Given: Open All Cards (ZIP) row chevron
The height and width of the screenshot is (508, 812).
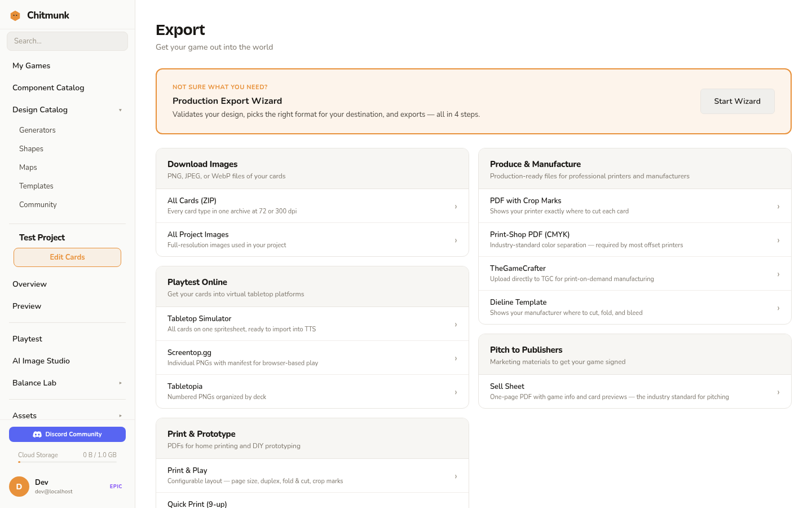Looking at the screenshot, I should (x=456, y=207).
